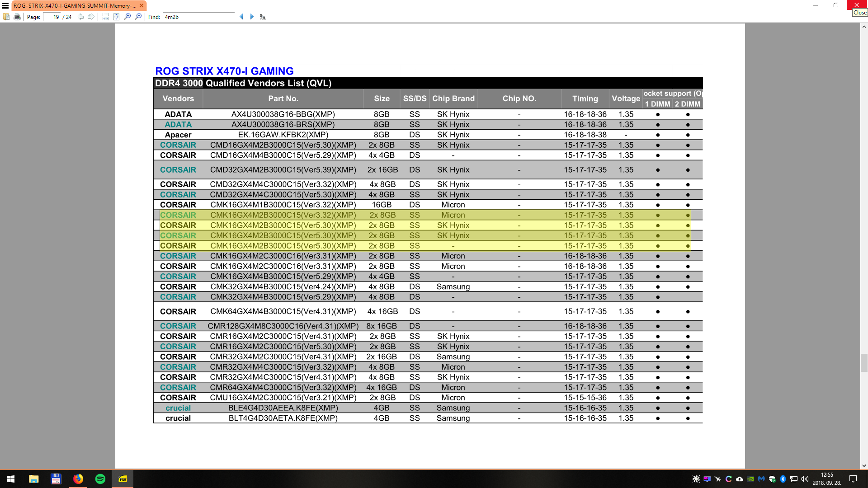Open a file with the folder icon
This screenshot has width=868, height=488.
click(x=6, y=17)
